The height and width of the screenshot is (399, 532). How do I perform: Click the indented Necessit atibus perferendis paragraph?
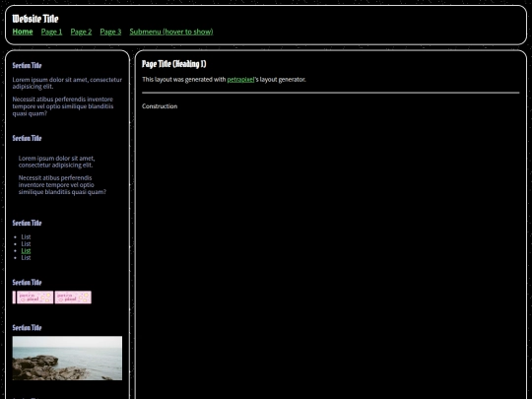62,185
